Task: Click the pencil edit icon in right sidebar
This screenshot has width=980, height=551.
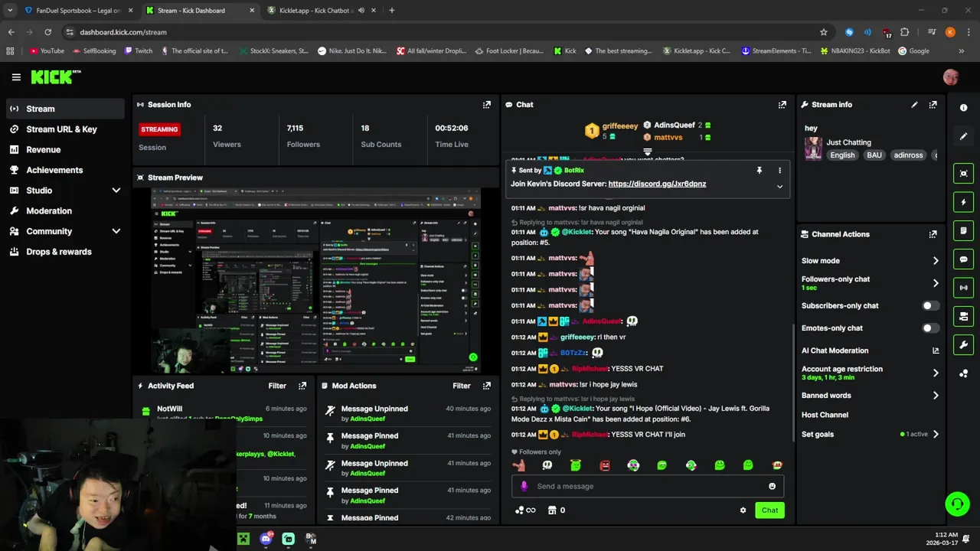Action: point(964,136)
